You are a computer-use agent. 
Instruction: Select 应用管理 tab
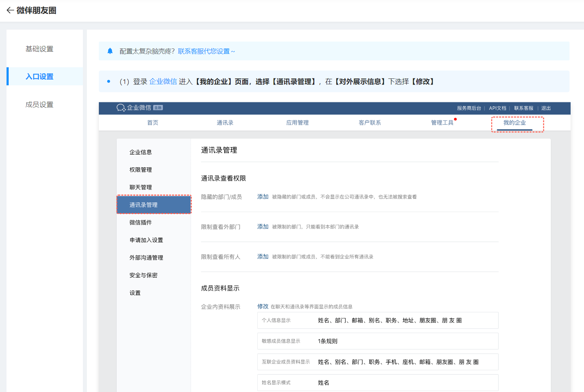tap(297, 123)
